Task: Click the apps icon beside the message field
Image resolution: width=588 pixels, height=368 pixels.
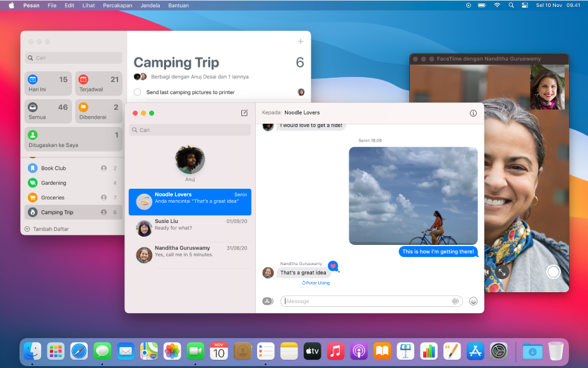Action: (267, 301)
